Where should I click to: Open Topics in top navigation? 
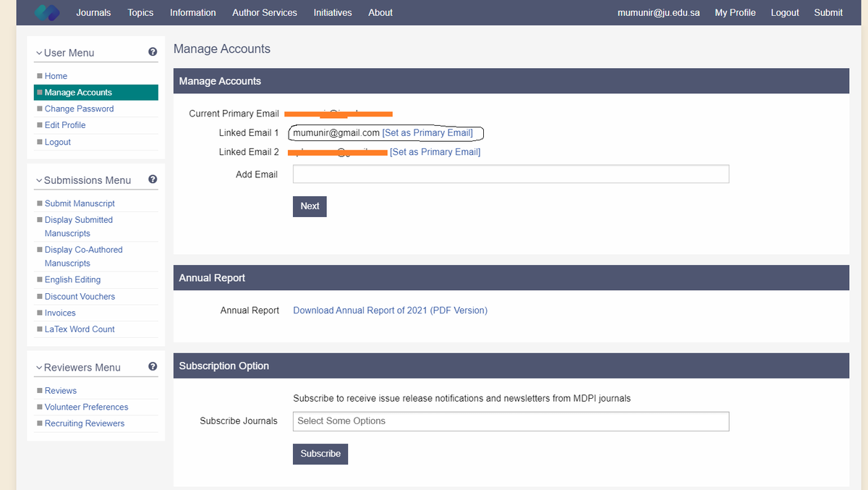click(x=140, y=12)
